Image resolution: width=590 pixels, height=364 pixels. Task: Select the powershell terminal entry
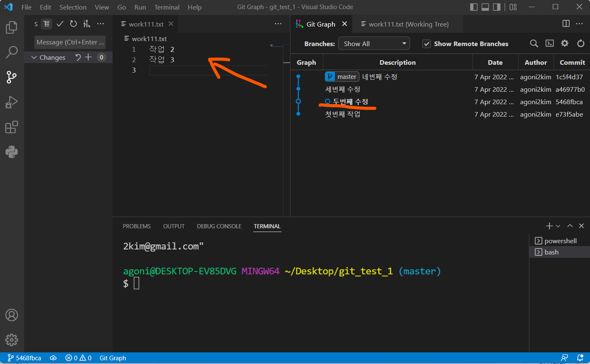(560, 241)
